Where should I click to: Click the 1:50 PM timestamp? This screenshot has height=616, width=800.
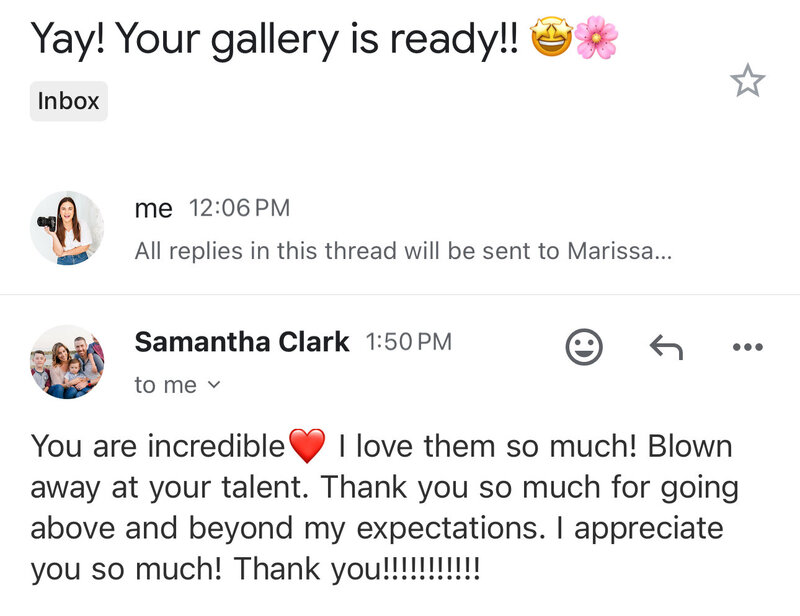[408, 342]
